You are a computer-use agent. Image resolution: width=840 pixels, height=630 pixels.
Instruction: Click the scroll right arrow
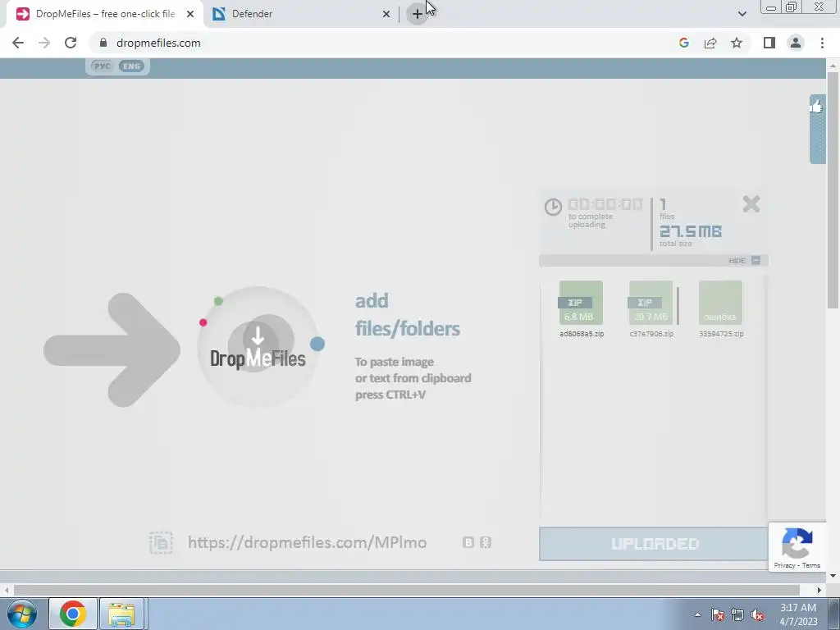[x=819, y=590]
